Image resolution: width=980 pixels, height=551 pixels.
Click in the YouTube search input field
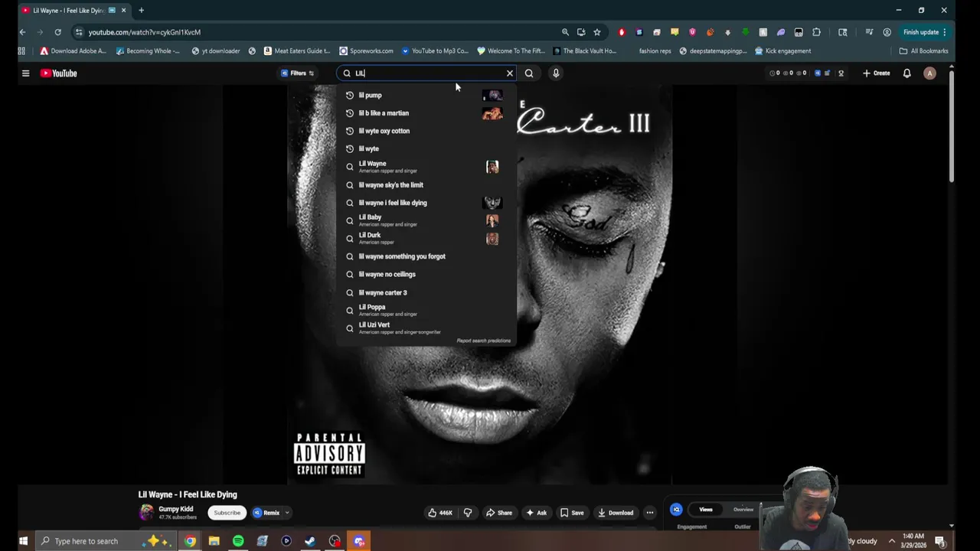[426, 73]
